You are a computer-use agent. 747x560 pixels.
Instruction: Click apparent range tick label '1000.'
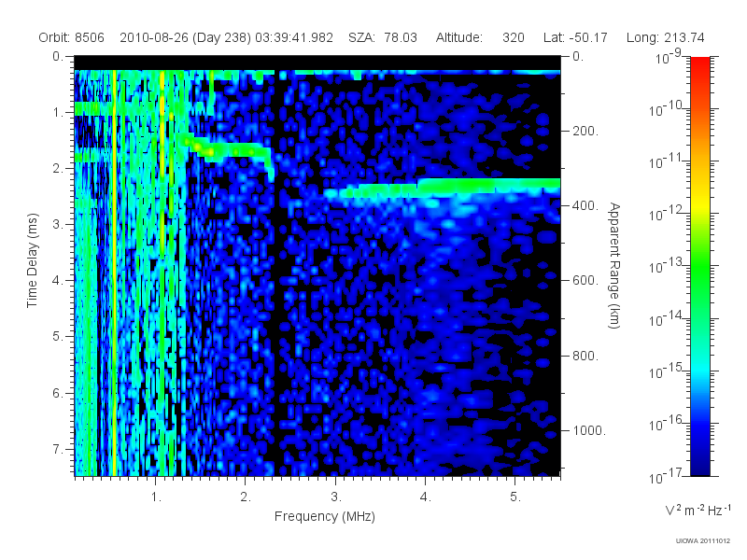tap(589, 430)
